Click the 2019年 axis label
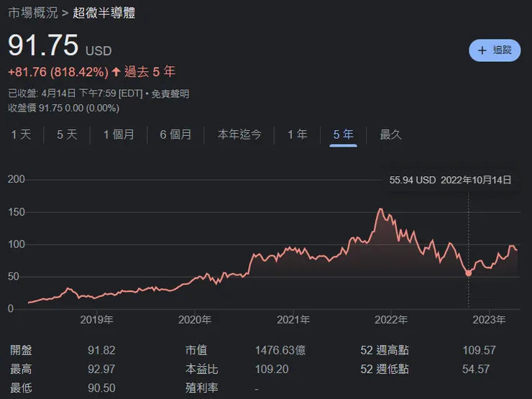The image size is (532, 399). click(97, 320)
